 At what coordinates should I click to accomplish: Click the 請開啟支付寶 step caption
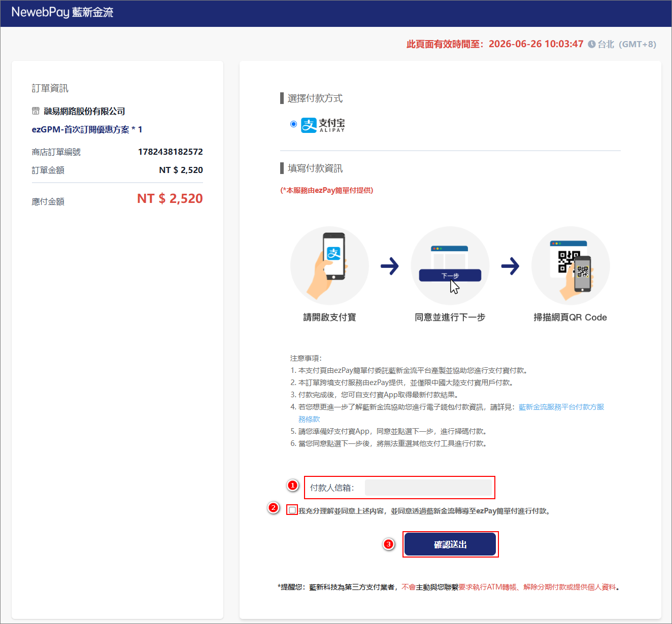tap(329, 317)
